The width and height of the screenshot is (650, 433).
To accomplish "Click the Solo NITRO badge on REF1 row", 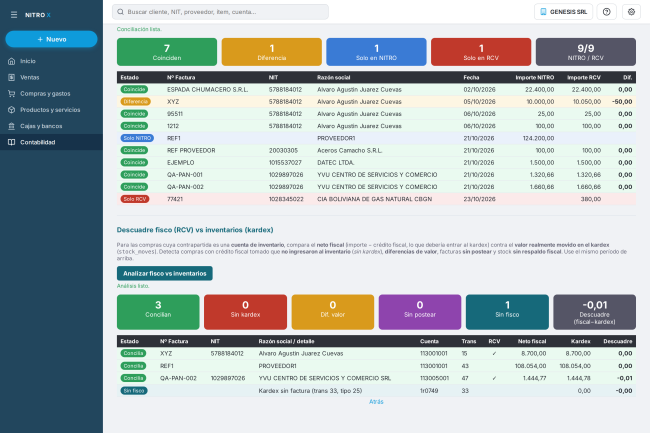I will 137,138.
